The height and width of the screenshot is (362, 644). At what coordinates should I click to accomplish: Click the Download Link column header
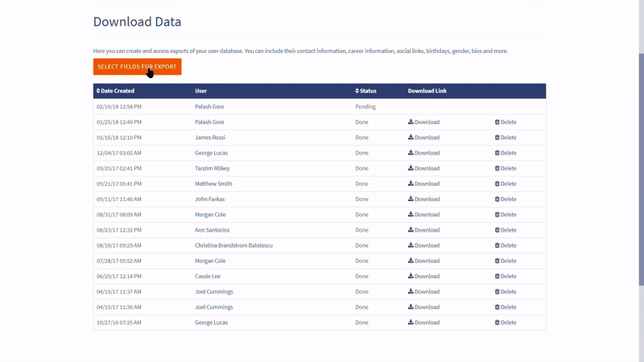427,91
